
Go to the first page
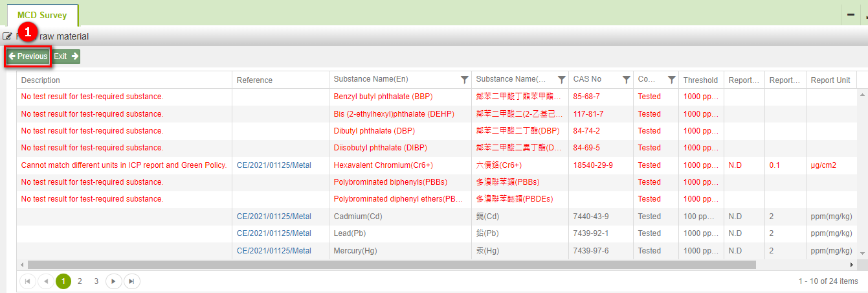[28, 281]
